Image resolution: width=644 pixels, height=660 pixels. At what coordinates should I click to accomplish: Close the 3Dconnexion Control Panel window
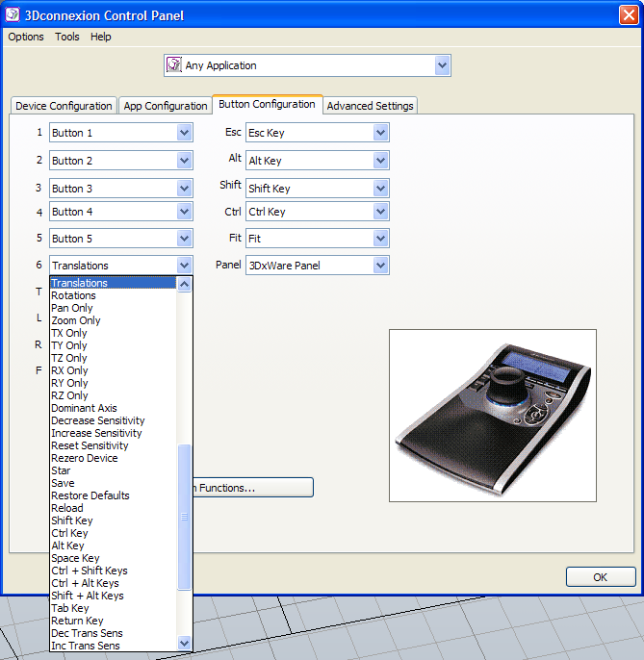point(630,14)
